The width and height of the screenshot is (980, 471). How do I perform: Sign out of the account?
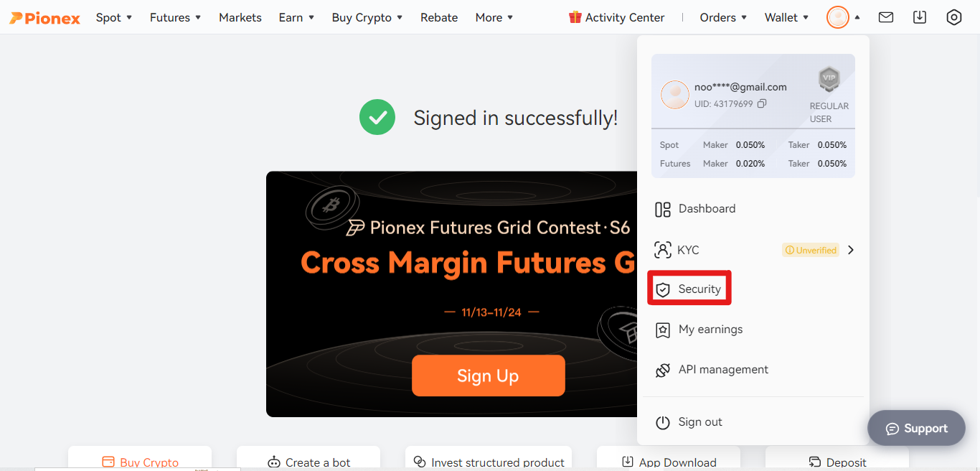(x=753, y=422)
